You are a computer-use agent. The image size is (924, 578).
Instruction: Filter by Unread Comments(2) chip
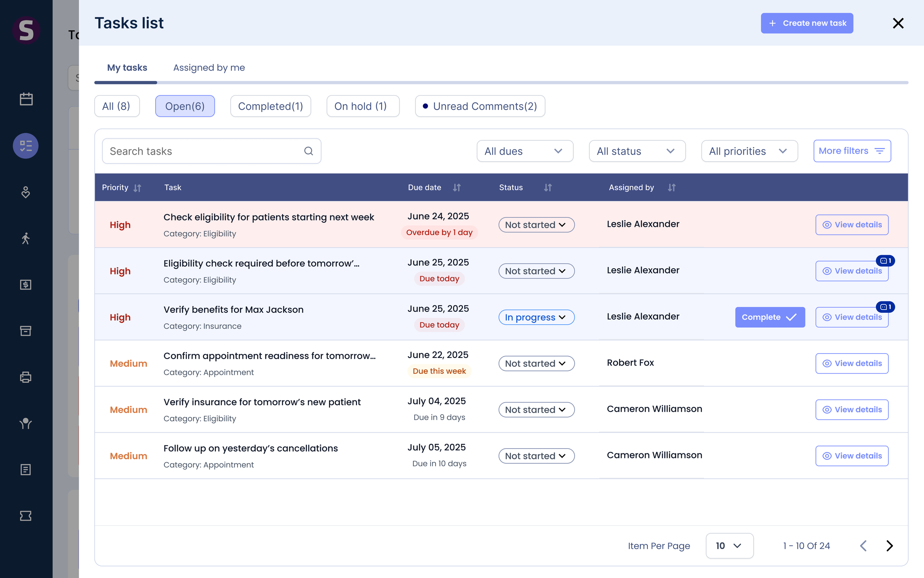[480, 106]
